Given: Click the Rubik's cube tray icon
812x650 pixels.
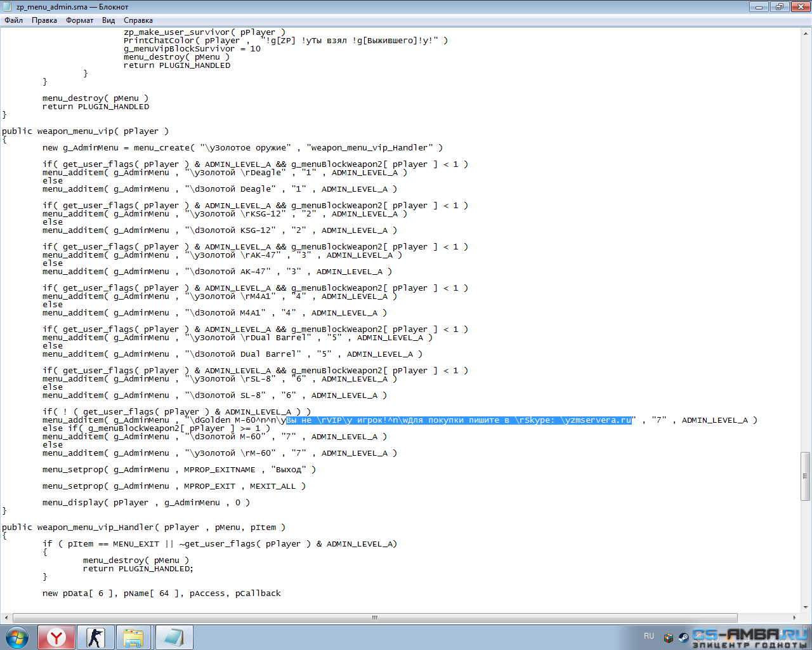Looking at the screenshot, I should coord(668,637).
